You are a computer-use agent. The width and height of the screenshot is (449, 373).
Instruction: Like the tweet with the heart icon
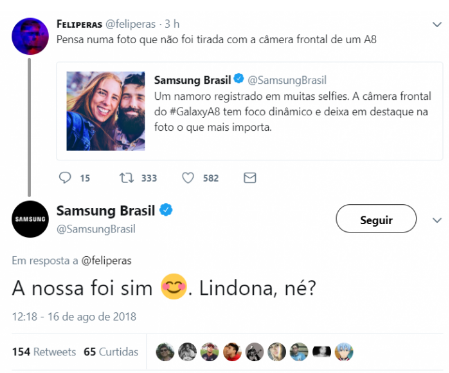tap(188, 178)
